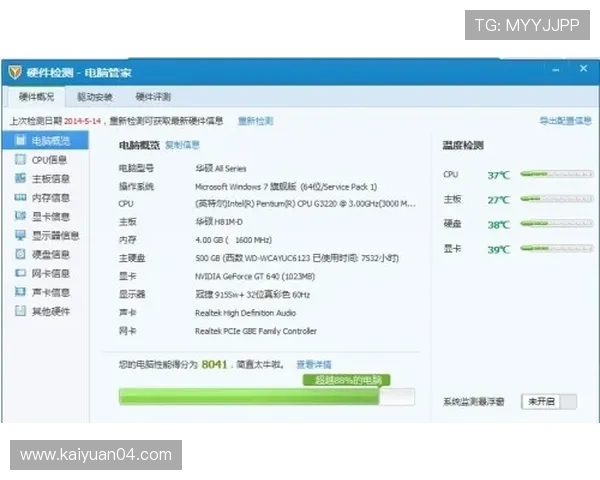Click the 500 GB hard disk value
600x480 pixels.
297,258
